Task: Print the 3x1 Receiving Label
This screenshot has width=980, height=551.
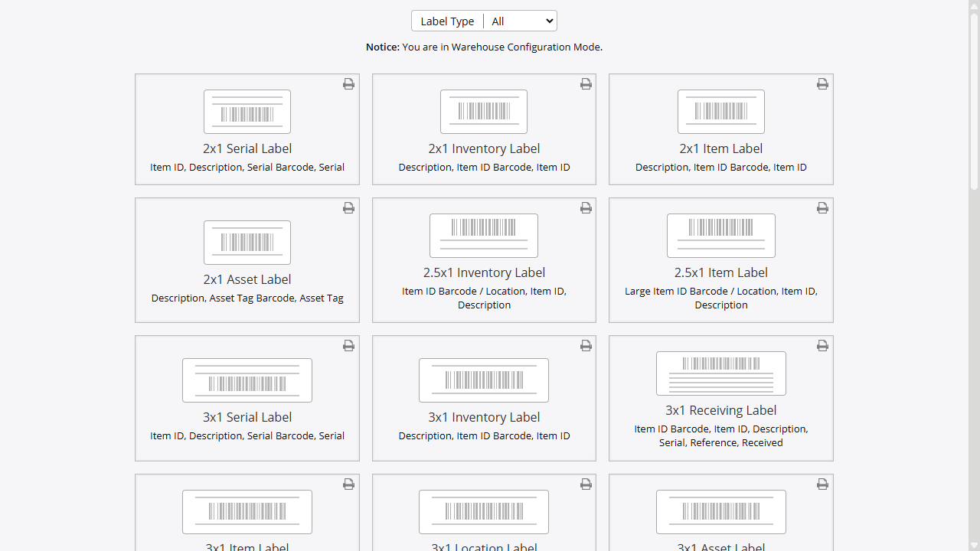Action: pyautogui.click(x=822, y=346)
